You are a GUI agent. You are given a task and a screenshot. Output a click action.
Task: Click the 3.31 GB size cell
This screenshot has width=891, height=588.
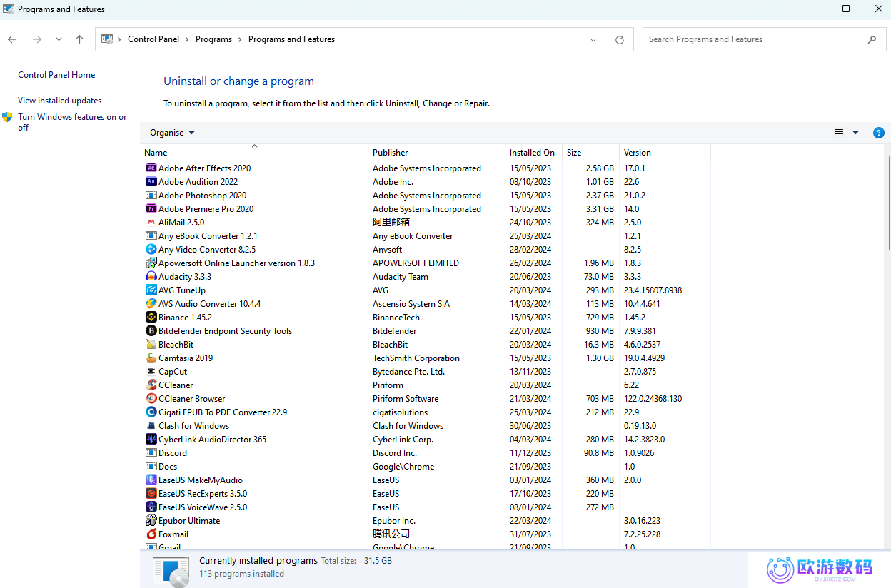tap(600, 209)
